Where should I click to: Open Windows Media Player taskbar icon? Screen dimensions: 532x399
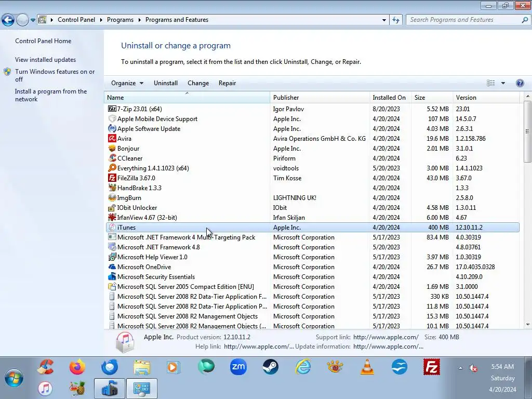[x=174, y=367]
